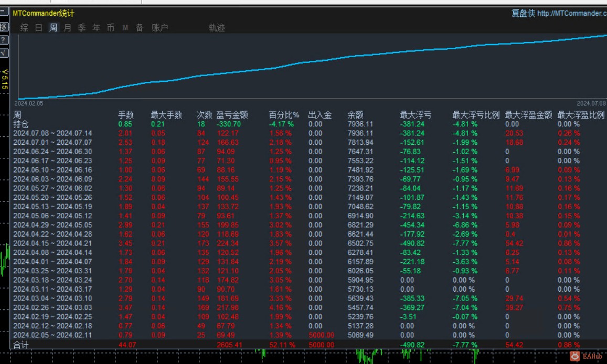607x364 pixels.
Task: Open the 备 (notes) tab
Action: tap(140, 28)
